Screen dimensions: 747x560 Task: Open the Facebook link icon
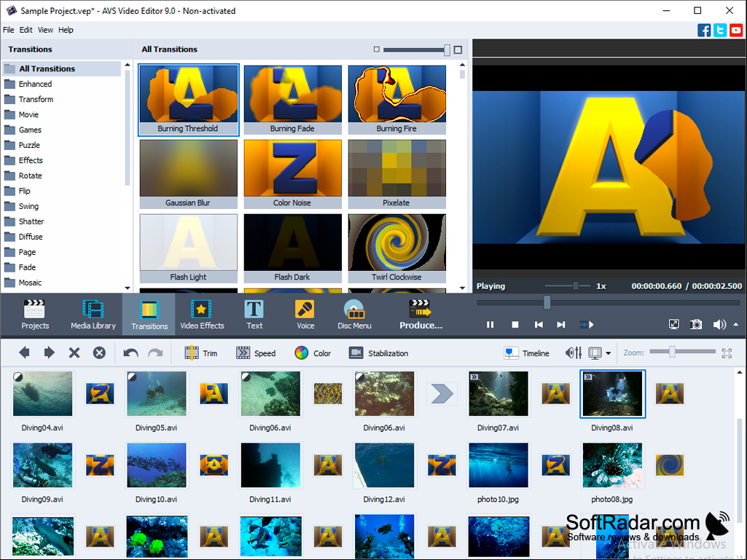[x=704, y=30]
